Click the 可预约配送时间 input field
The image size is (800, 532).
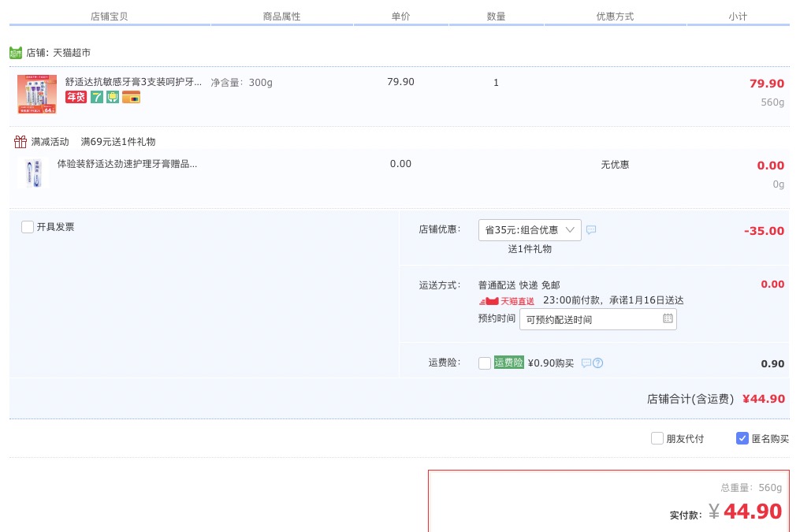598,319
